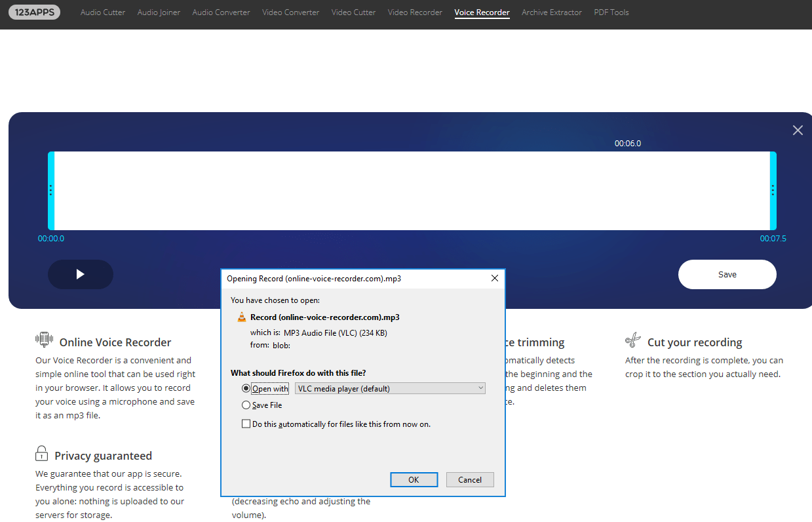Cancel the file opening dialog
This screenshot has width=812, height=522.
pos(470,479)
